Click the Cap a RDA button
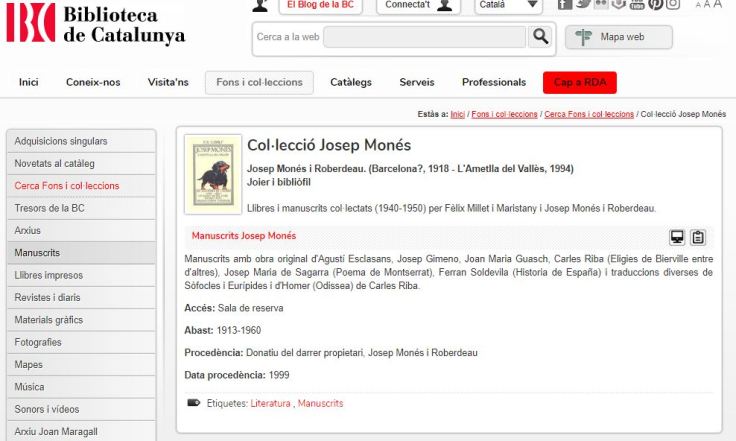 pos(579,82)
